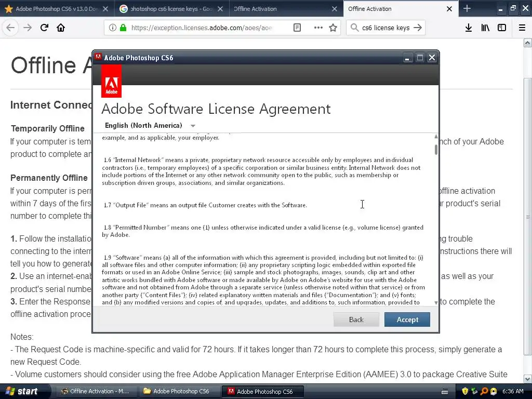Click Back in the license agreement dialog
Viewport: 532px width, 399px height.
pos(356,320)
